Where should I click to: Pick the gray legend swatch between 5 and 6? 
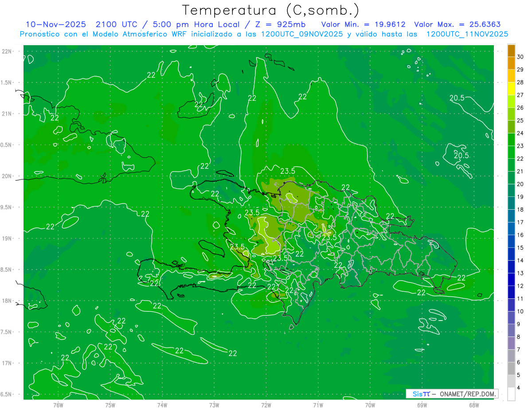pyautogui.click(x=511, y=368)
